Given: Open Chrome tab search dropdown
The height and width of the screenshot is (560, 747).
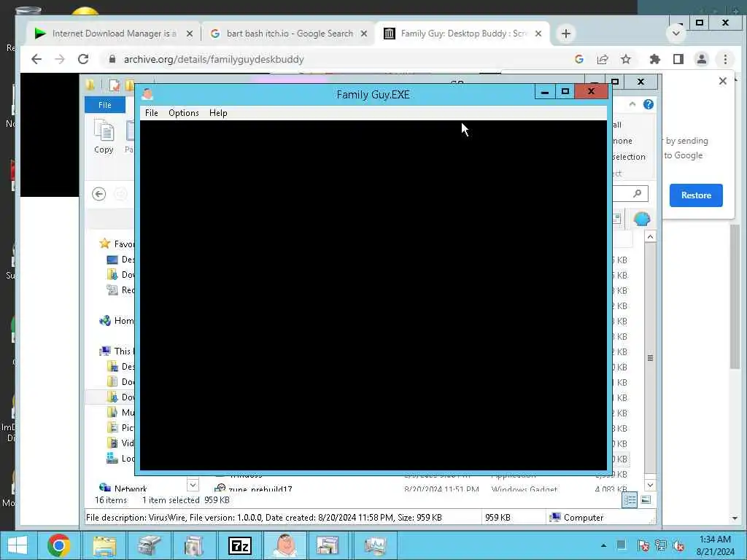Looking at the screenshot, I should pos(676,34).
